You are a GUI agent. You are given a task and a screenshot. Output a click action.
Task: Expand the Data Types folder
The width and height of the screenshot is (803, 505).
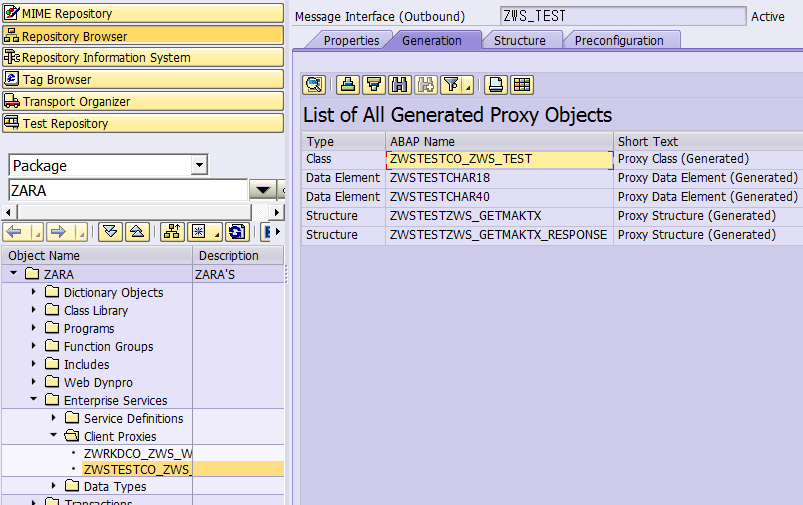point(54,486)
